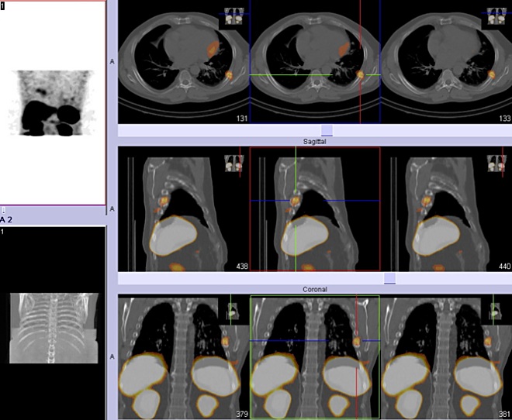Select the Sagittal section header bar

point(313,142)
